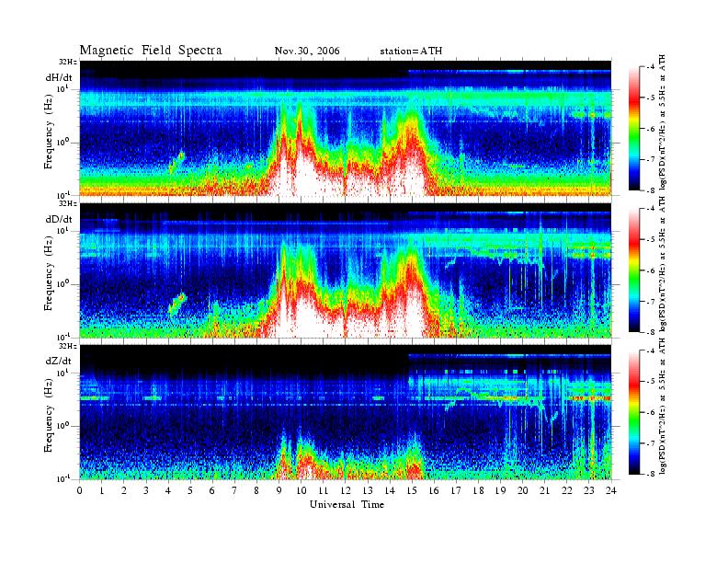Click the dD/dt color bar's rotated log(PSD) label
The height and width of the screenshot is (563, 728).
pos(663,264)
